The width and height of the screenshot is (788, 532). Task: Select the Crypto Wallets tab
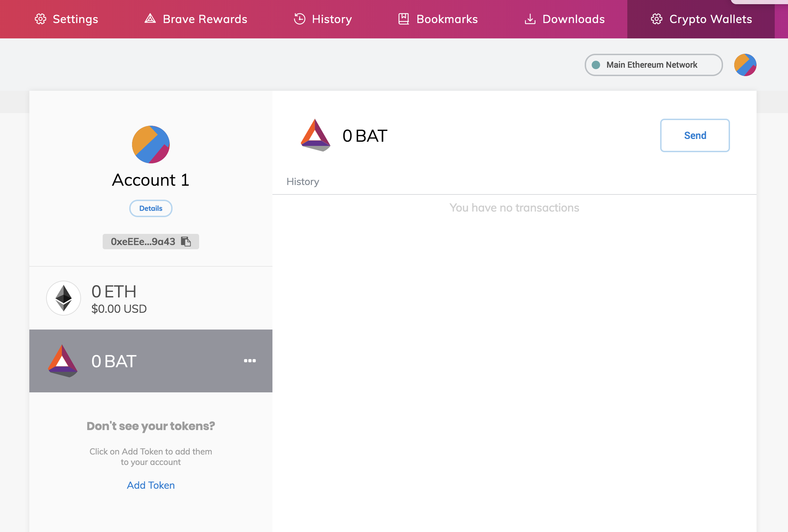coord(701,19)
